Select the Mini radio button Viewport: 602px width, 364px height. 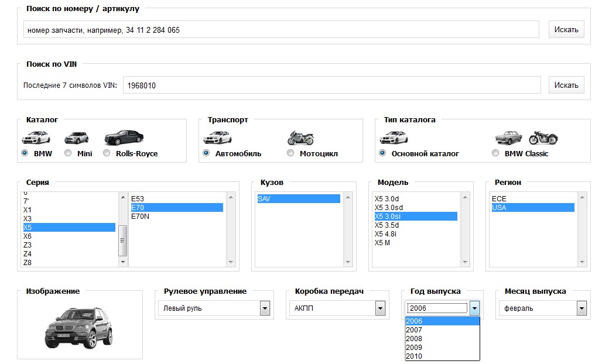(68, 153)
